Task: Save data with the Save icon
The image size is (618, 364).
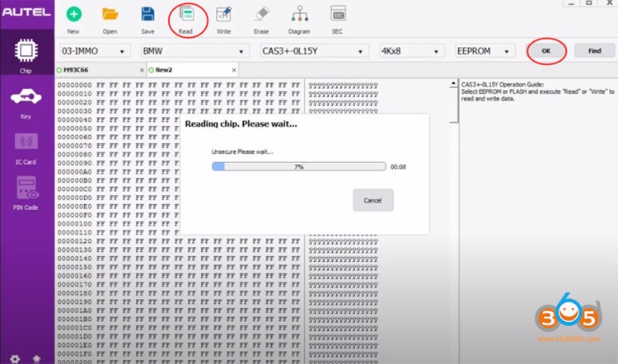Action: pos(147,18)
